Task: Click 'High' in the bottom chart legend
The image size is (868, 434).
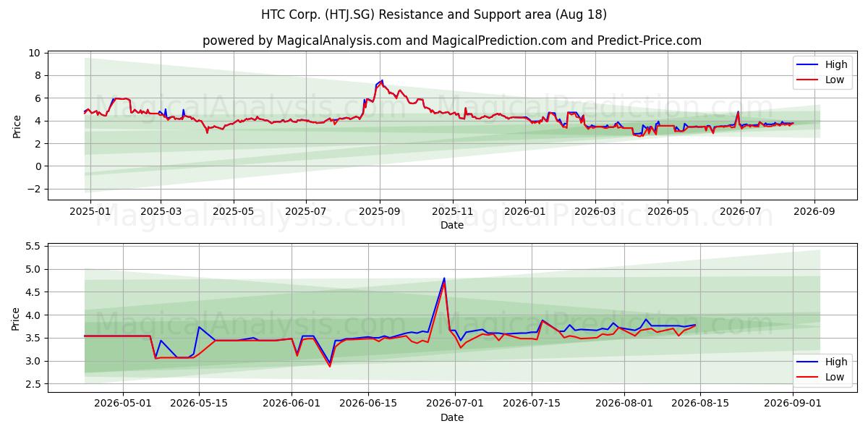Action: point(836,362)
